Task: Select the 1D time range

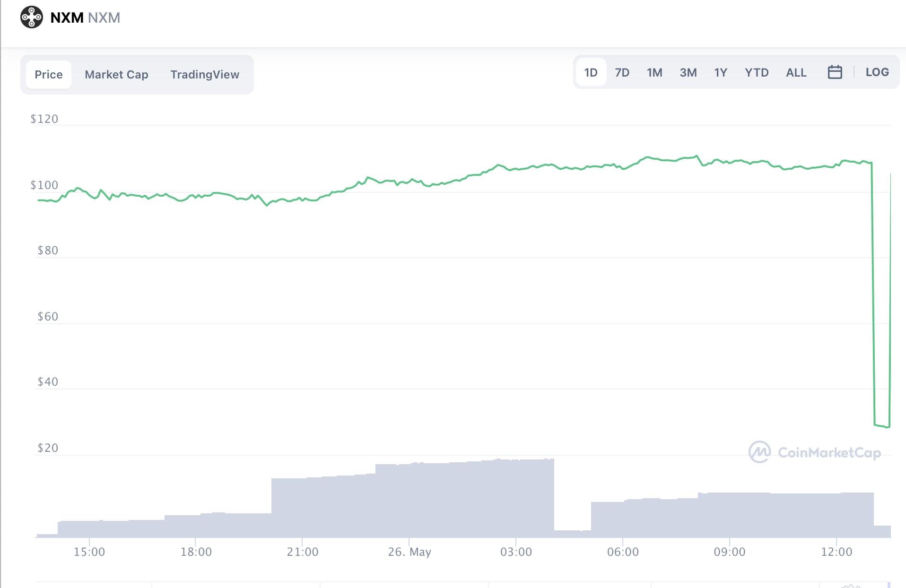Action: [x=591, y=72]
